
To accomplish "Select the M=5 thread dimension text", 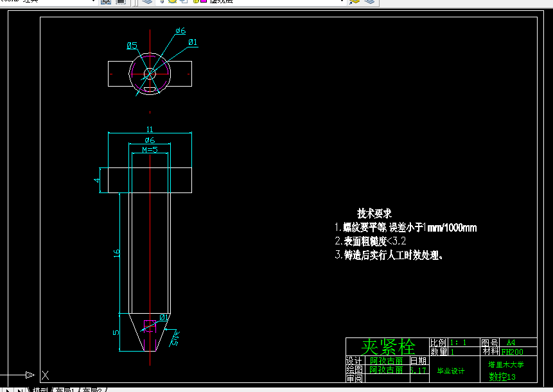I will [150, 149].
